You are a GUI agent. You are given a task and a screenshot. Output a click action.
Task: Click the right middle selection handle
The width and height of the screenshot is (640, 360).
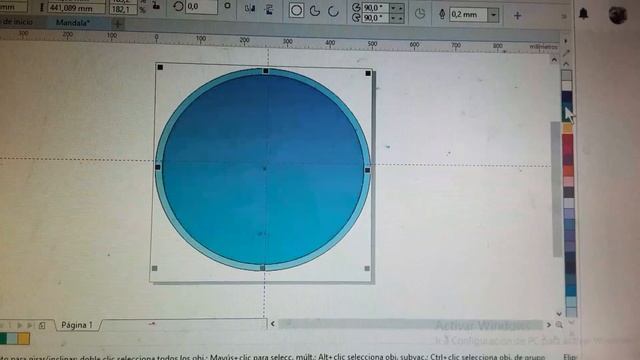(367, 170)
